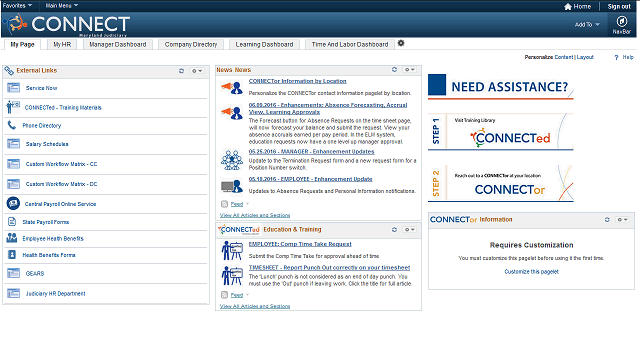Click the Employee Health Benefits icon
Screen dimensions: 640x360
pos(12,238)
